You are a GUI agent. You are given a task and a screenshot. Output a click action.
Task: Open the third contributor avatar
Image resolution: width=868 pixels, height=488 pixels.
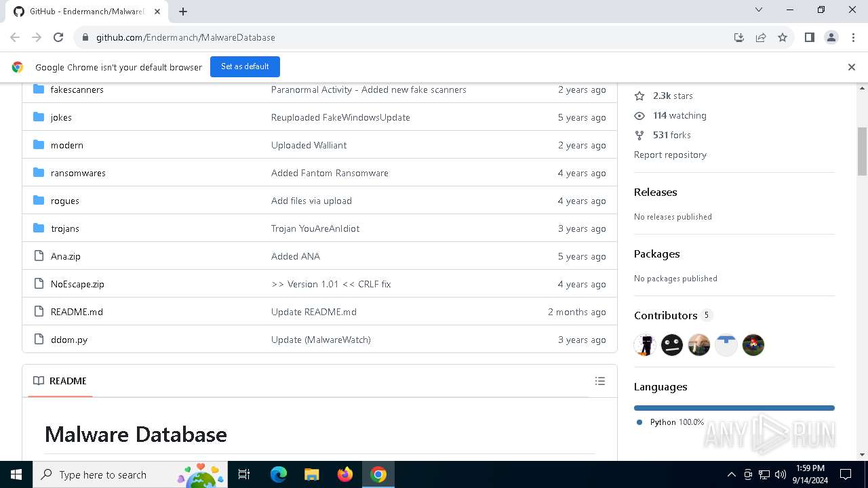coord(699,345)
